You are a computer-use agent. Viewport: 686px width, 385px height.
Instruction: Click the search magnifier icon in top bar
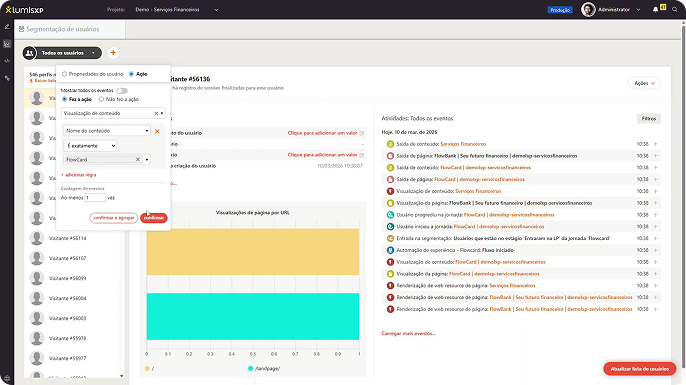pos(675,10)
